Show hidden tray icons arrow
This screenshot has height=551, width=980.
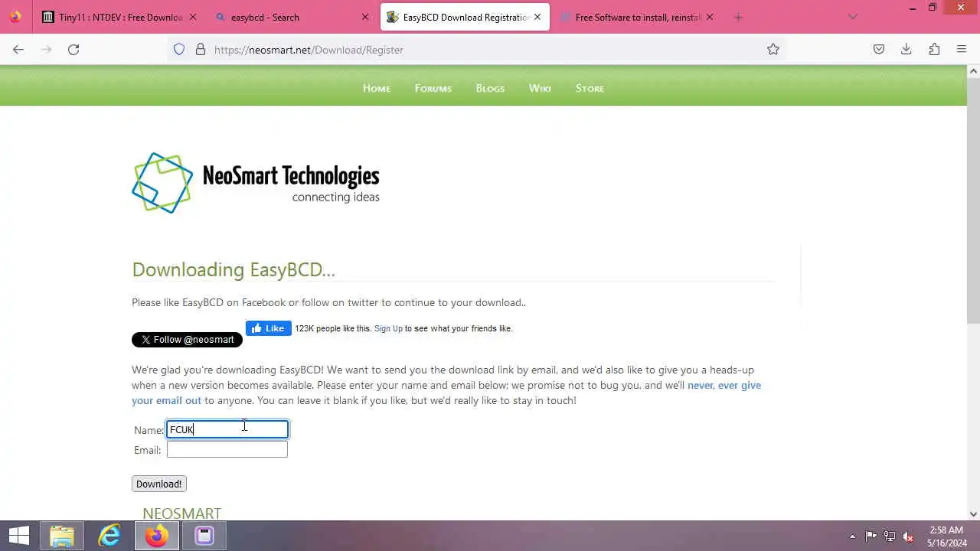point(853,536)
